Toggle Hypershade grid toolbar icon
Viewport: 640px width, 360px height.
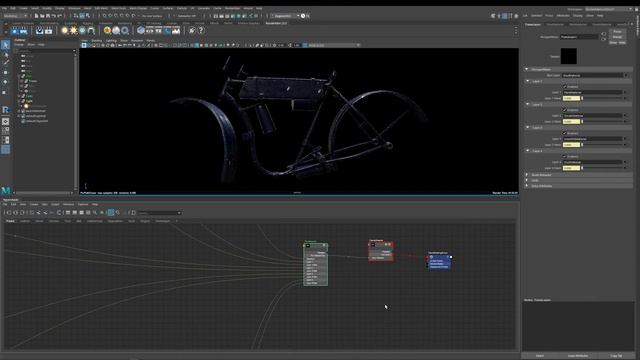coord(111,213)
